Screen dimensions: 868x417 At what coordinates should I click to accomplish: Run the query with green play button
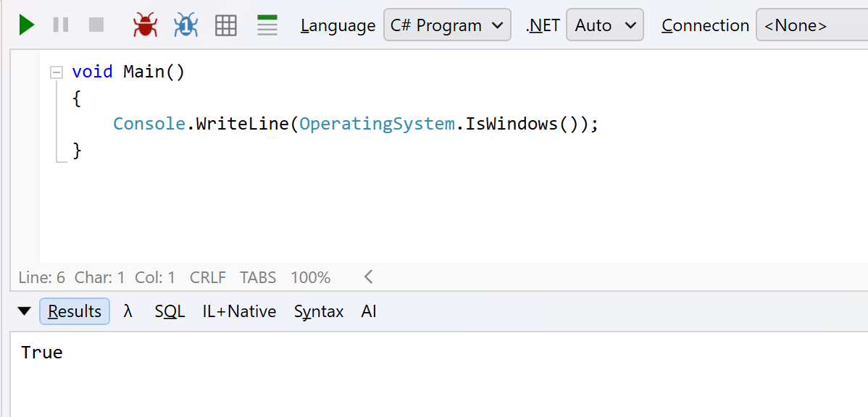coord(27,25)
